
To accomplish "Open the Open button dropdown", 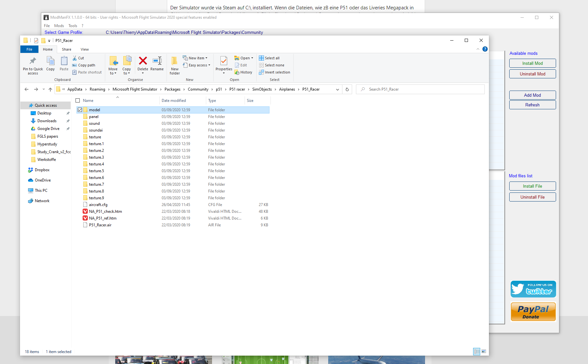I will 252,58.
